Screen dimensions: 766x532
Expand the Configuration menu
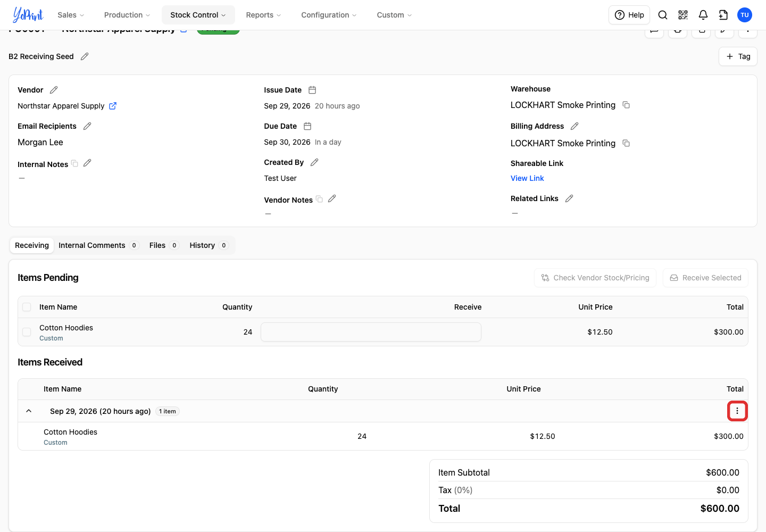pos(329,15)
